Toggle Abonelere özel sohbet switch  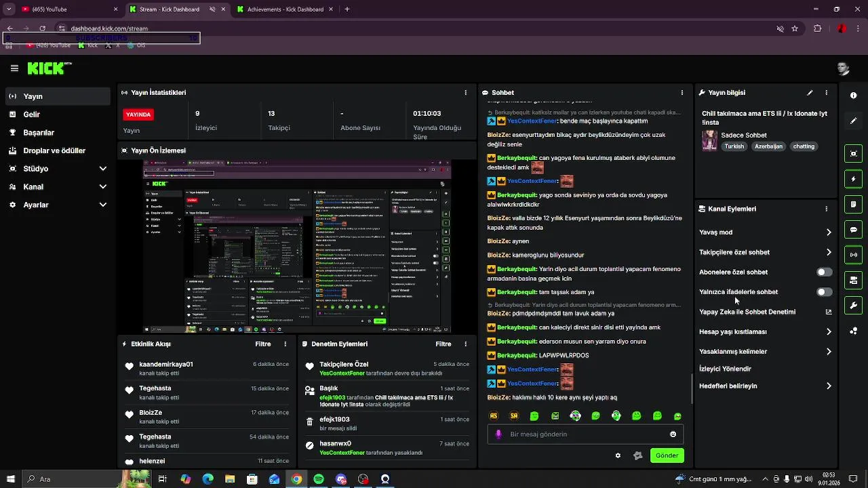point(824,272)
